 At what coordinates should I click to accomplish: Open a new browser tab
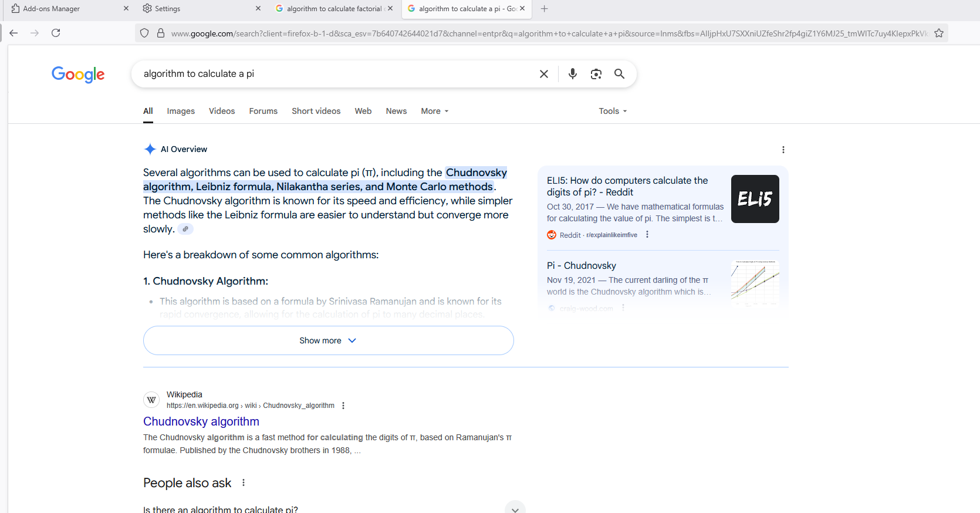(x=544, y=9)
